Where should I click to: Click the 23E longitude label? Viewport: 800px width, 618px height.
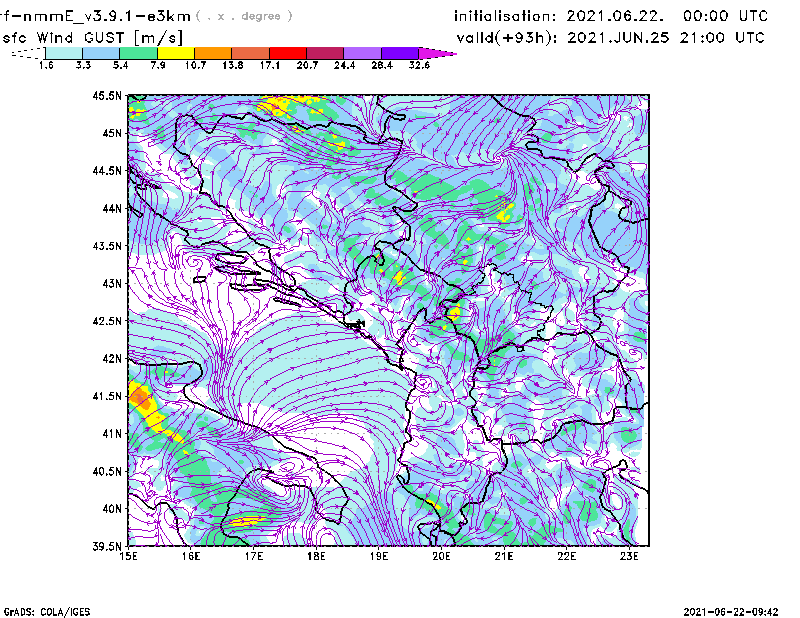pyautogui.click(x=629, y=556)
